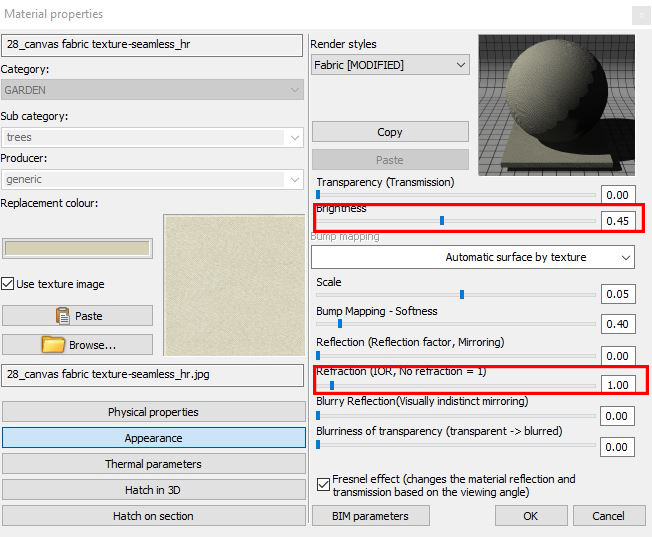Click the Softness value field 0.40
652x537 pixels.
[x=618, y=324]
